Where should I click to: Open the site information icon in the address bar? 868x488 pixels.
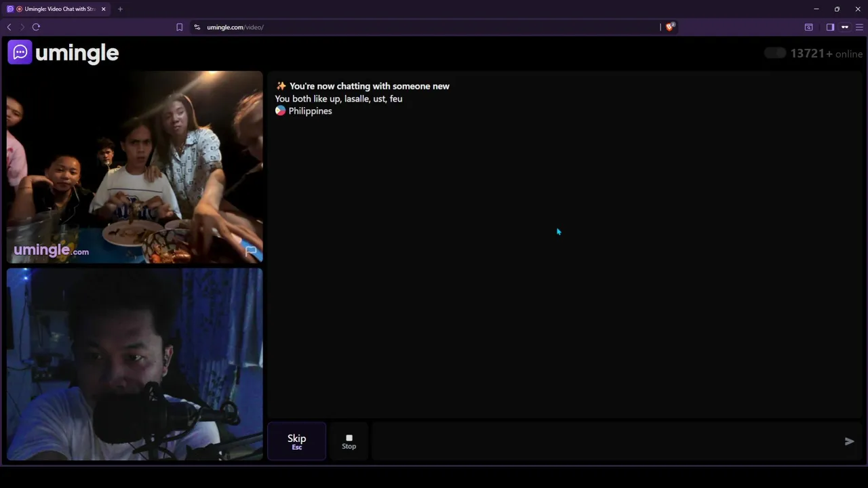point(197,27)
